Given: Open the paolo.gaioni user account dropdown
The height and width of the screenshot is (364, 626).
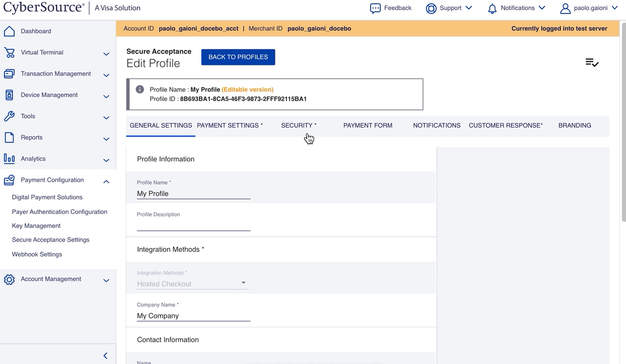Looking at the screenshot, I should click(x=589, y=8).
